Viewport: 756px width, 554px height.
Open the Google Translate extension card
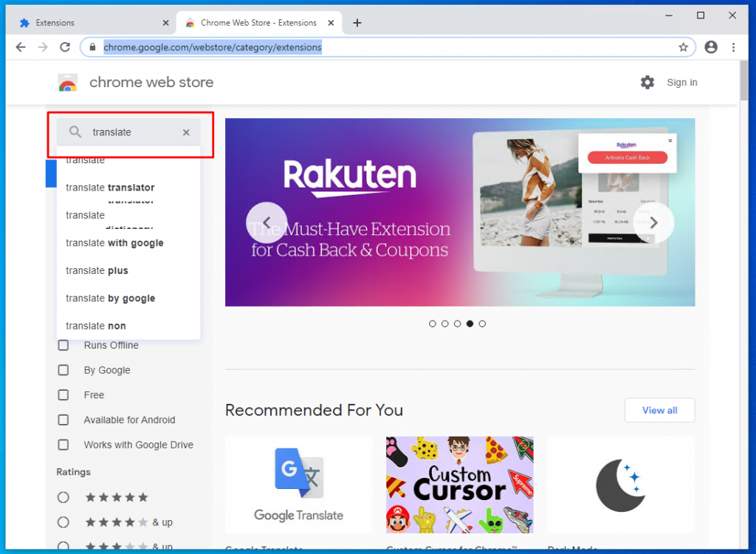[299, 485]
